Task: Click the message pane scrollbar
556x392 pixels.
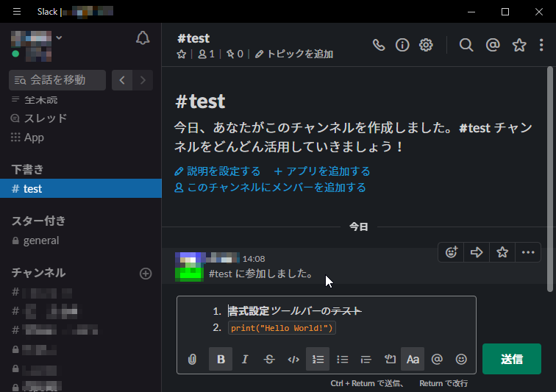Action: pos(550,179)
